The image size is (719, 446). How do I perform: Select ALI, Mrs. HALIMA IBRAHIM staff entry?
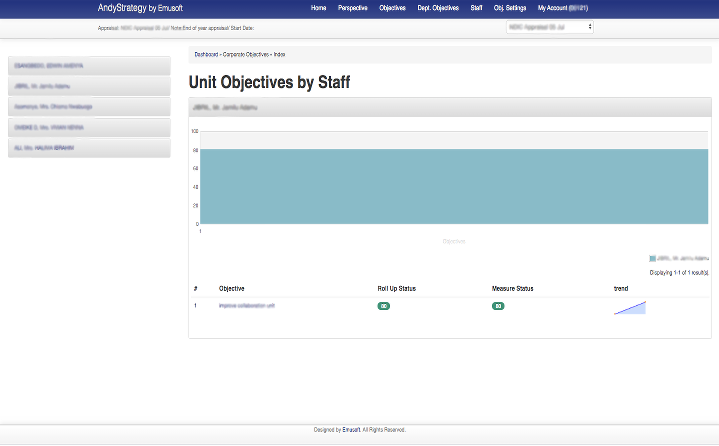click(x=89, y=148)
